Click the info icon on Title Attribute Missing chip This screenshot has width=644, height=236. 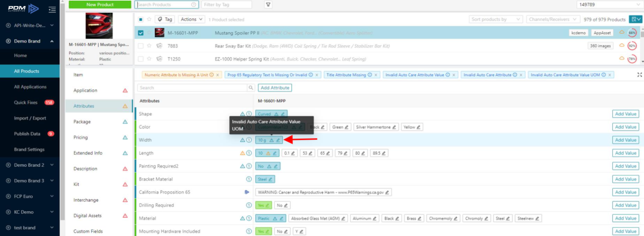click(370, 75)
